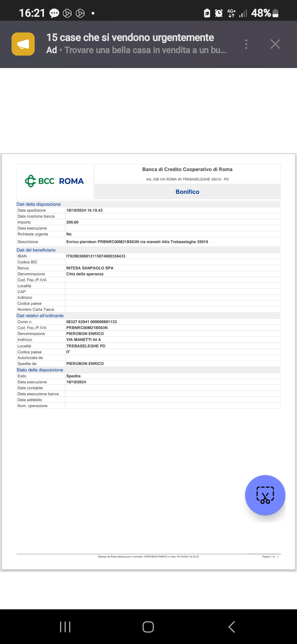Tap the 'Richiesta urgente' value 'No'
The height and width of the screenshot is (644, 297).
coord(69,234)
